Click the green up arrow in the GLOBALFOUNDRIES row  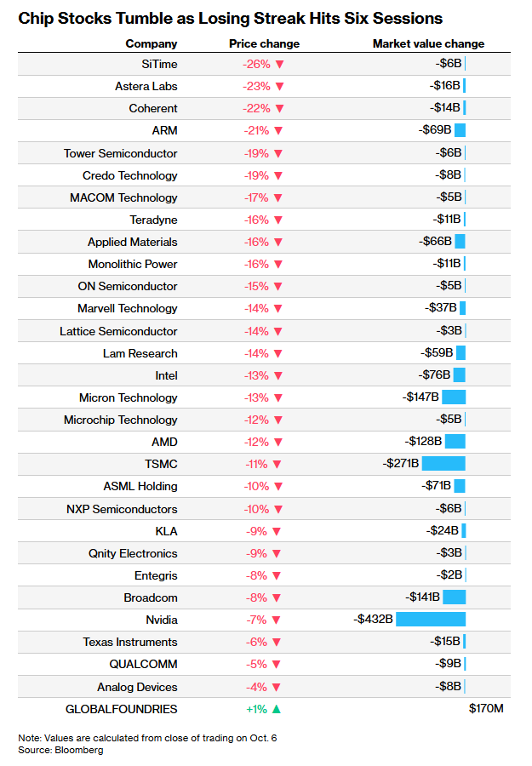pyautogui.click(x=277, y=709)
